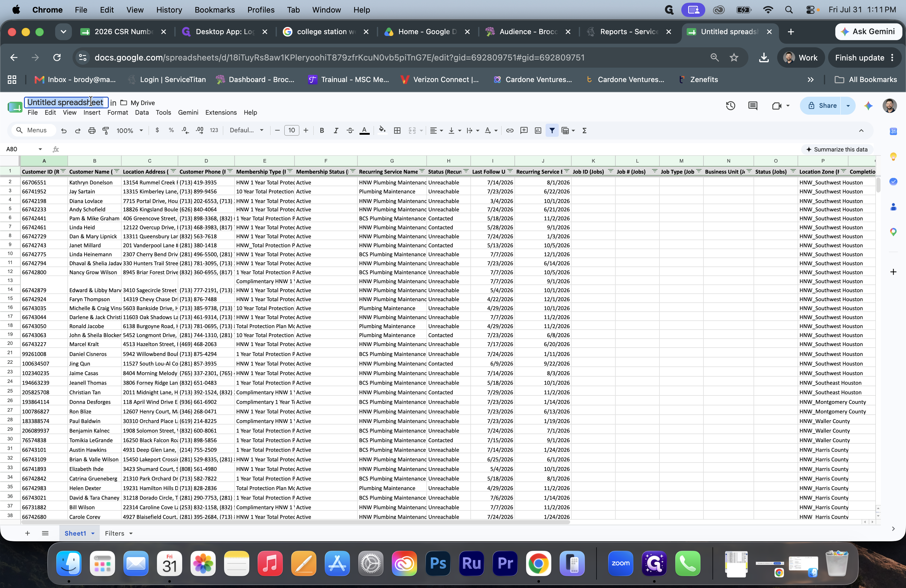Open the Extensions menu

coord(221,113)
